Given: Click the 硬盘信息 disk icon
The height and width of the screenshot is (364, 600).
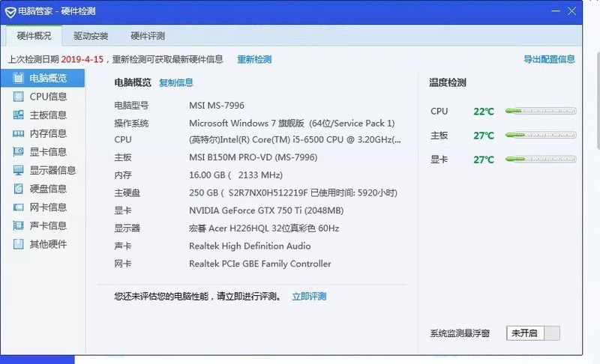Looking at the screenshot, I should click(x=18, y=188).
